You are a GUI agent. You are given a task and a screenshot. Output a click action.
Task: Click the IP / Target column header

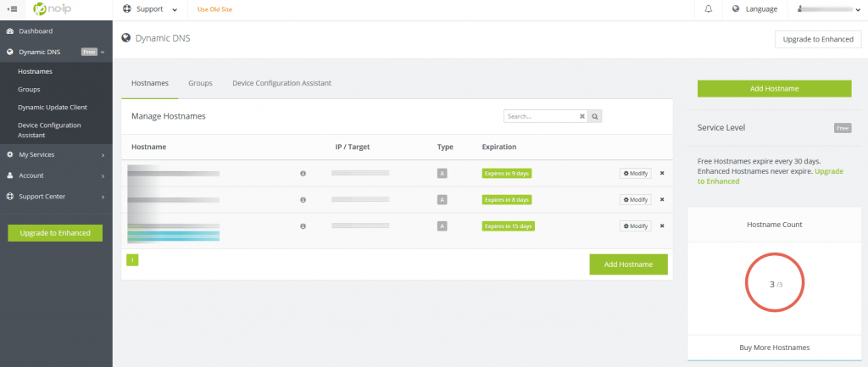pyautogui.click(x=352, y=147)
